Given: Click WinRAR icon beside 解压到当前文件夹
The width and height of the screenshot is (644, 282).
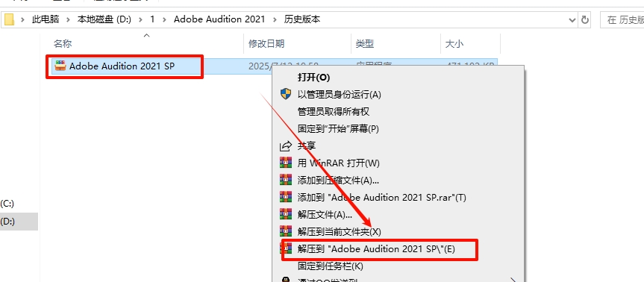Looking at the screenshot, I should tap(286, 232).
